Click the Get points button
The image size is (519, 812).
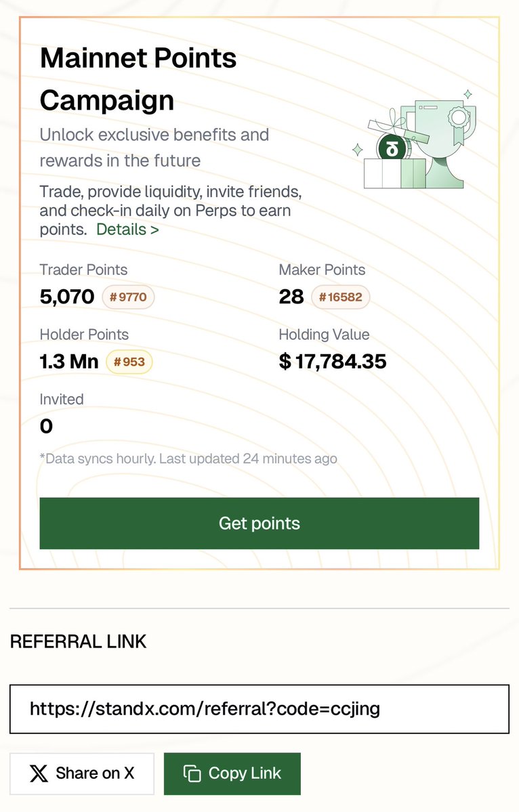click(x=259, y=523)
